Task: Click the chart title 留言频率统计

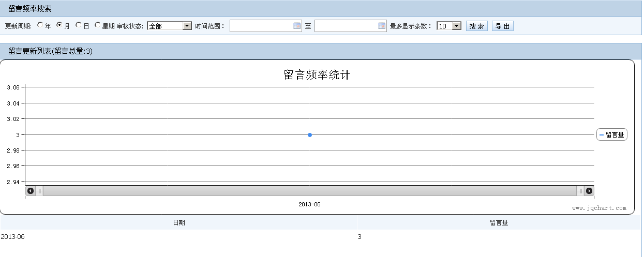Action: 317,74
